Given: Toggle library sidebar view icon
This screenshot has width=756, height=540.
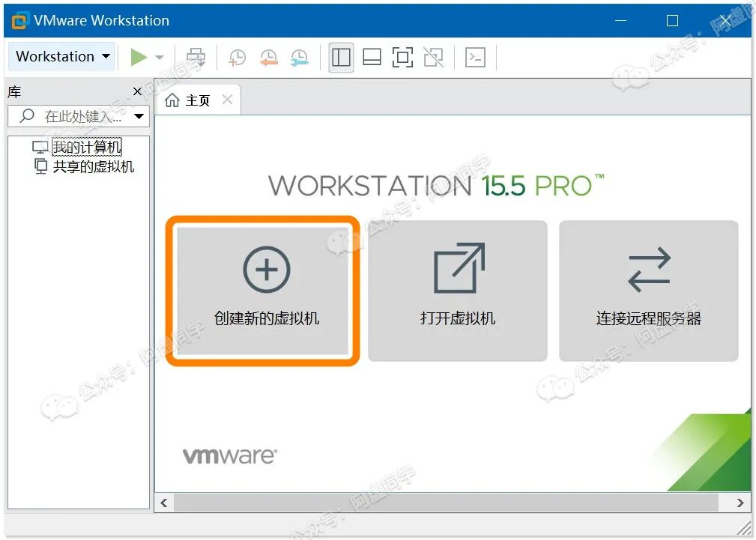Looking at the screenshot, I should tap(341, 57).
